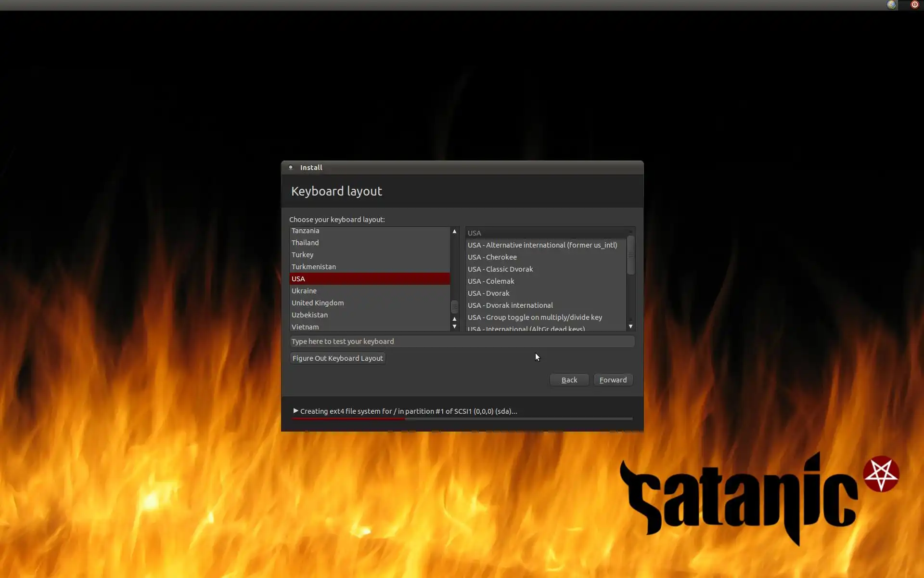Image resolution: width=924 pixels, height=578 pixels.
Task: Pick the USA - Colemak variant
Action: point(491,281)
